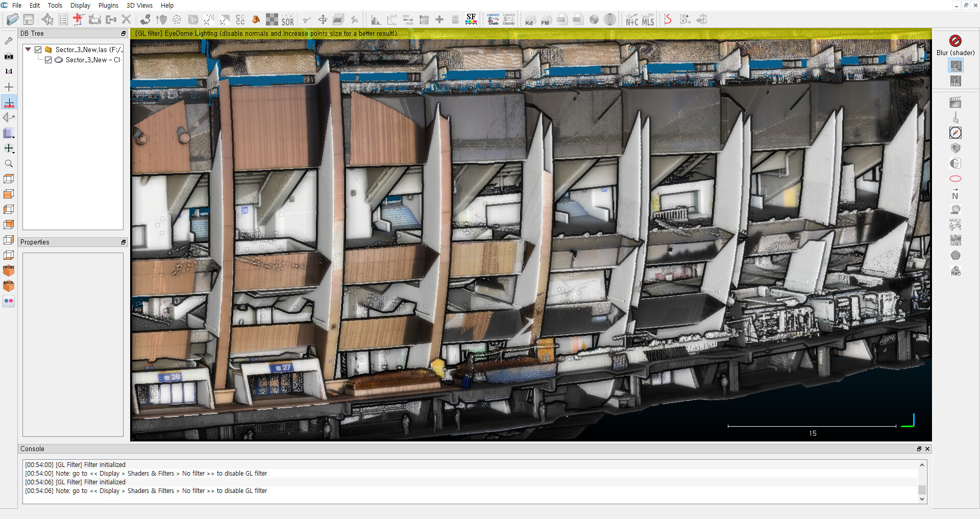Click the N normal-vector plugin icon
Screen dimensions: 980x519
point(955,194)
